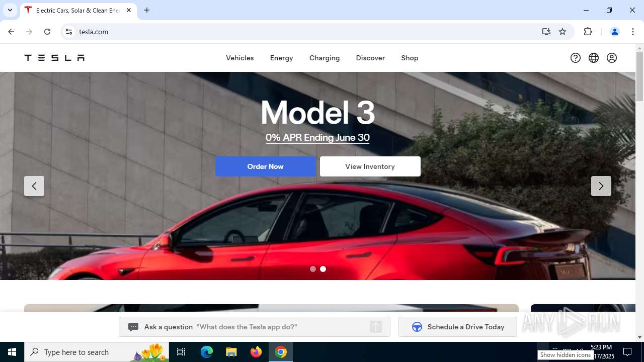The height and width of the screenshot is (362, 644).
Task: Open the Chrome three-dot menu
Action: [x=632, y=32]
